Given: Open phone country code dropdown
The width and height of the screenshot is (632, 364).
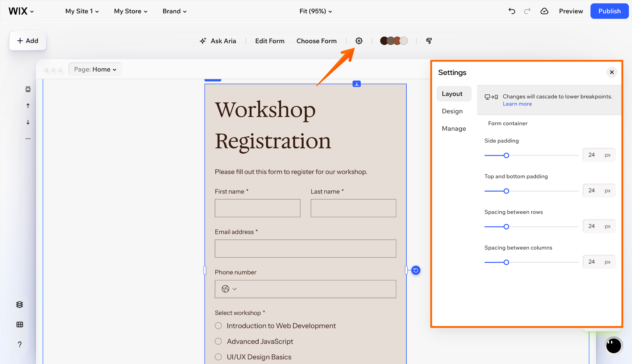Looking at the screenshot, I should point(229,289).
